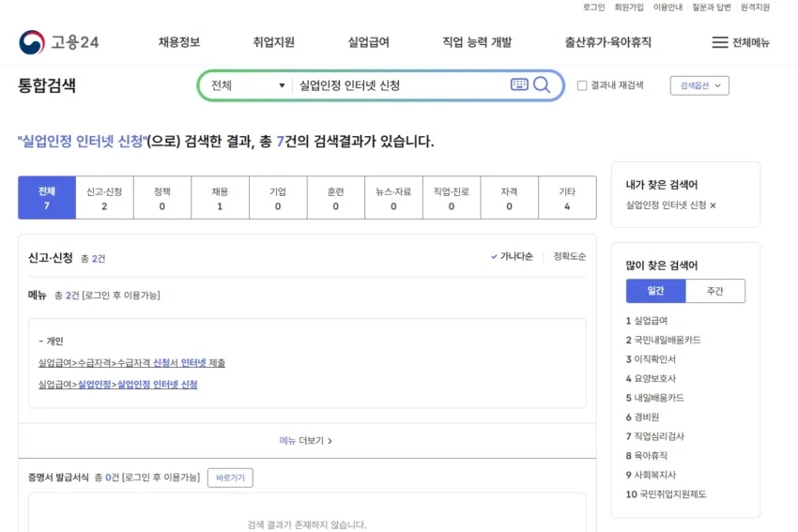The width and height of the screenshot is (798, 532).
Task: Enable the 결과내 재검색 checkbox
Action: tap(582, 85)
